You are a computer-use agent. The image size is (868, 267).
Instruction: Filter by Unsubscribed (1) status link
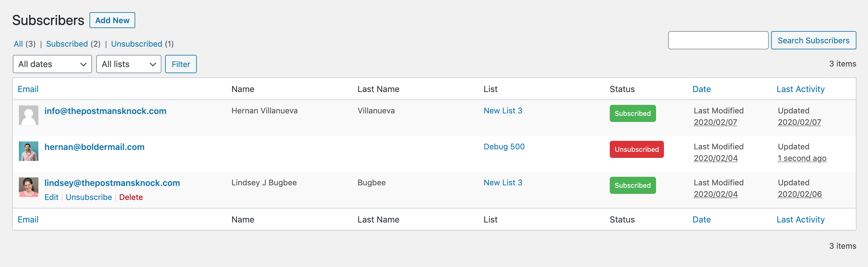pyautogui.click(x=142, y=44)
